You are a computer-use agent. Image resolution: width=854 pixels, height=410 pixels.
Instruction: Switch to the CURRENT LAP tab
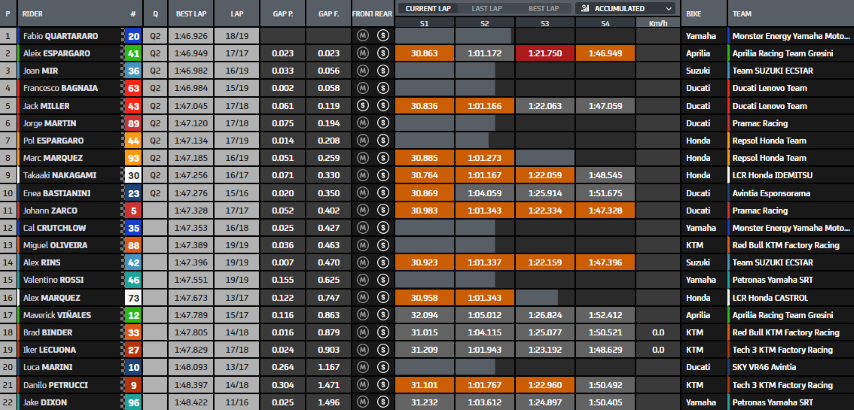pyautogui.click(x=429, y=8)
